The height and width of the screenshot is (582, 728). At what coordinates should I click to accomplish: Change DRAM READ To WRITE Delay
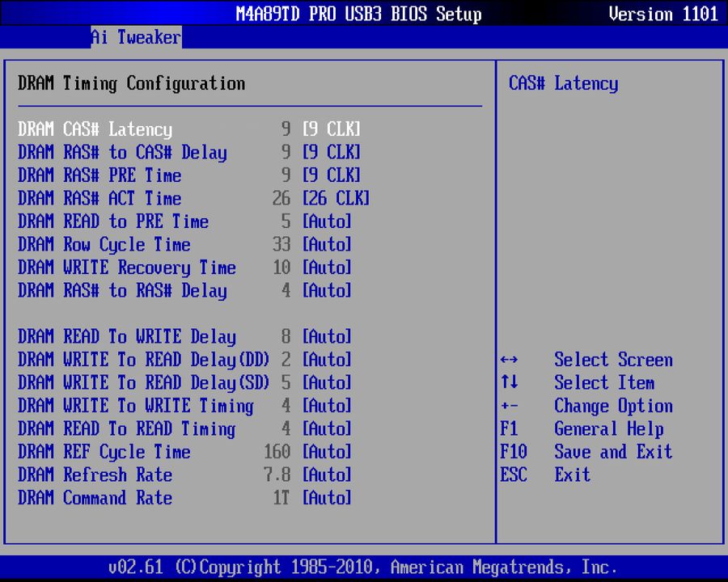(327, 336)
